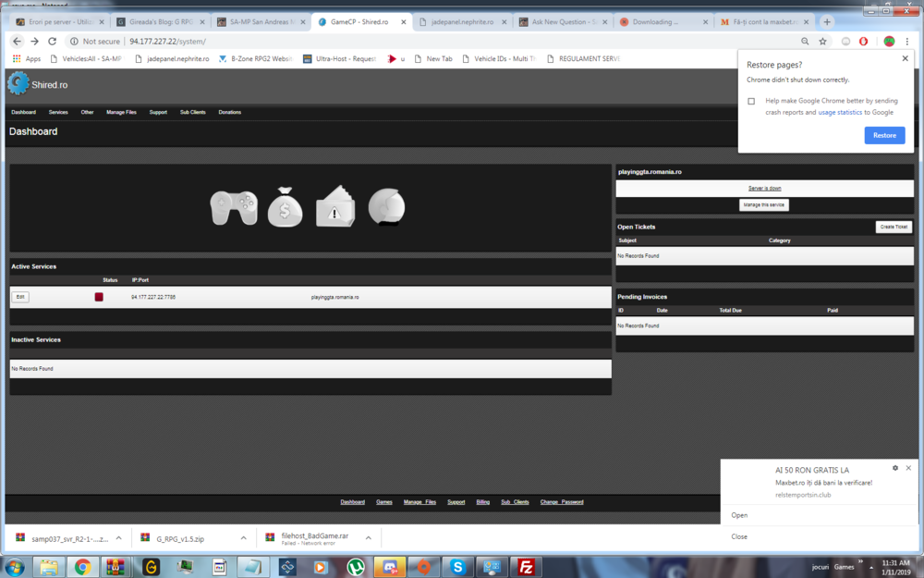Open the Ultra-Host bookmark
This screenshot has height=578, width=924.
tap(339, 58)
